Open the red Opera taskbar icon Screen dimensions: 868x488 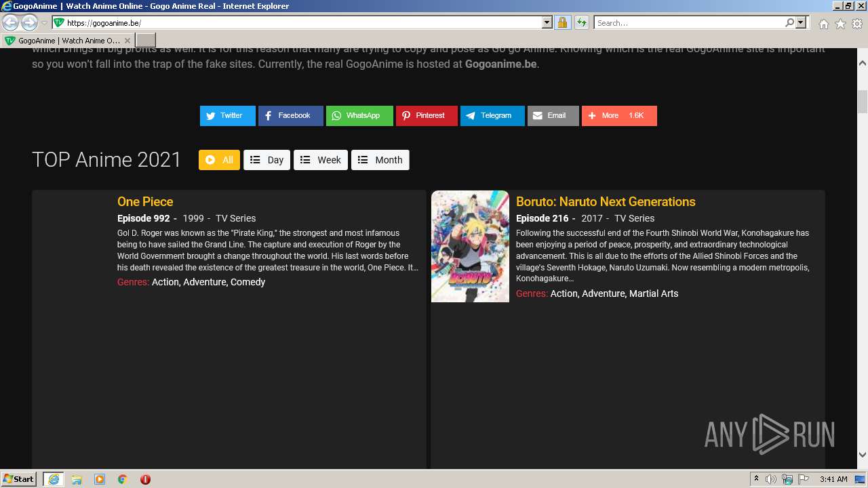145,479
